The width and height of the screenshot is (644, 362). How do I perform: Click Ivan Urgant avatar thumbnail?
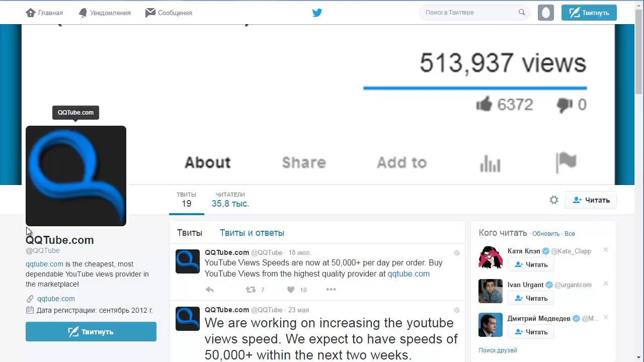tap(491, 291)
